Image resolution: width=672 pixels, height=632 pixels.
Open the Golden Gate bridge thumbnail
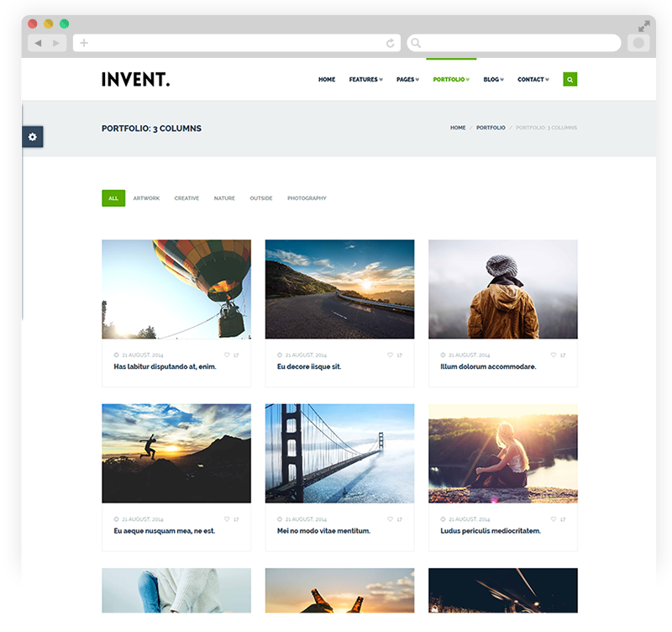coord(339,453)
